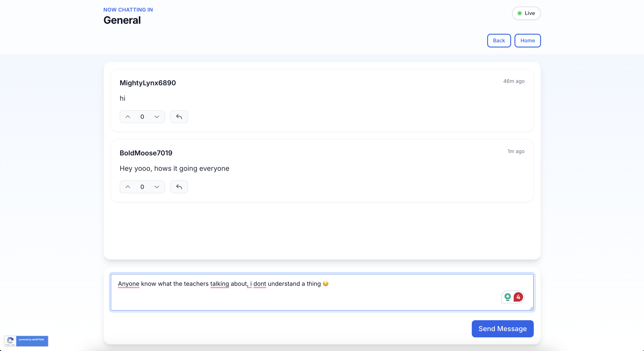This screenshot has height=351, width=644.
Task: Click the Live status indicator
Action: pyautogui.click(x=526, y=13)
